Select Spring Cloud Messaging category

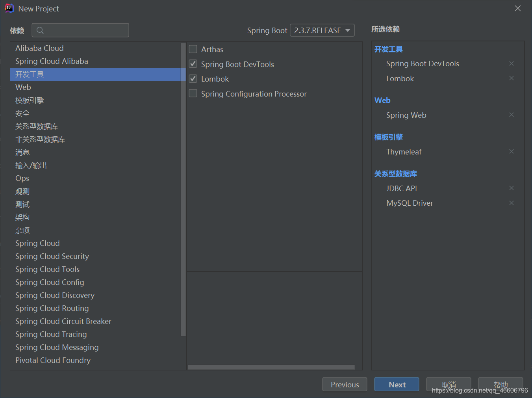coord(95,347)
